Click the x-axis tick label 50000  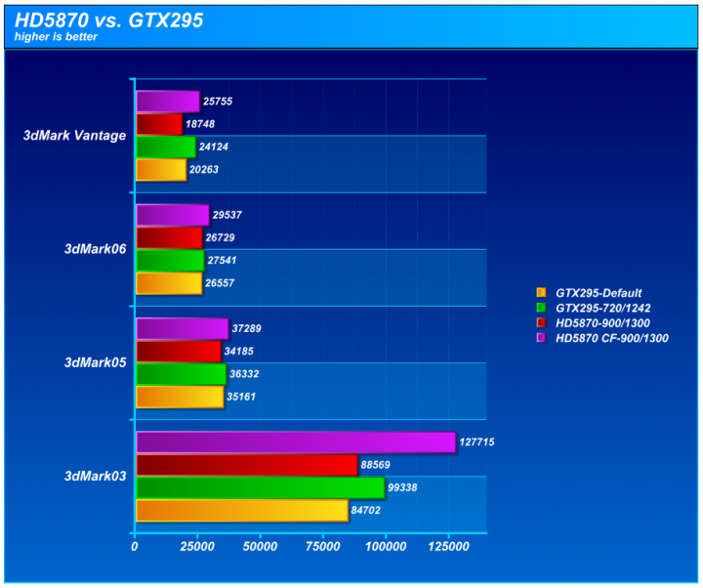pyautogui.click(x=260, y=547)
